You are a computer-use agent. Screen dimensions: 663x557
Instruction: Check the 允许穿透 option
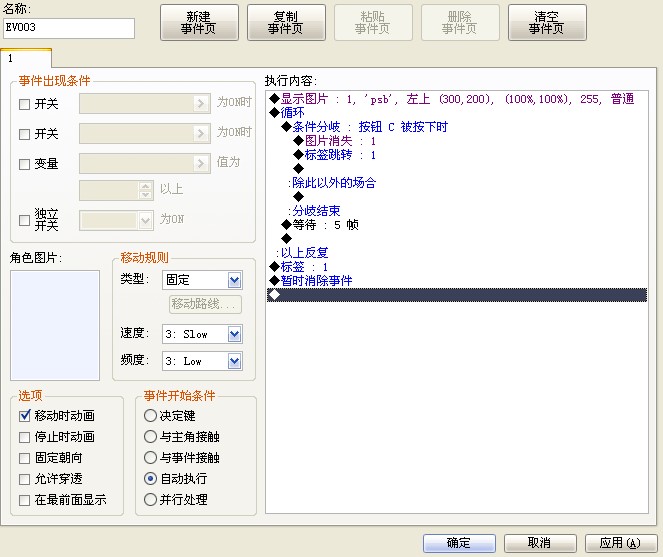[25, 479]
